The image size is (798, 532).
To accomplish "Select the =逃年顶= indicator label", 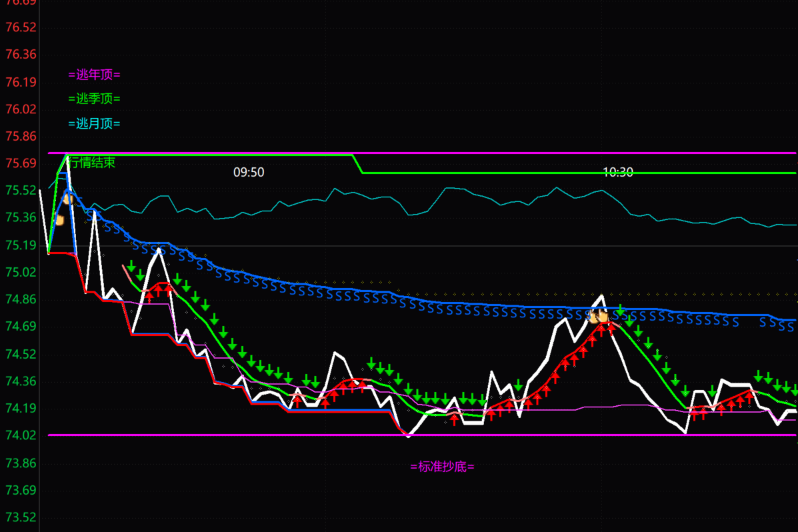I will [x=94, y=75].
